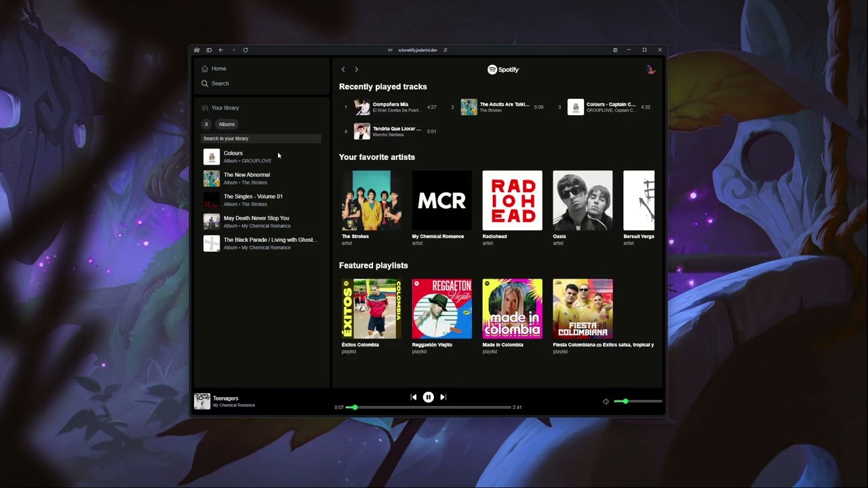Click the now-playing album cover
The image size is (868, 488).
[x=202, y=401]
